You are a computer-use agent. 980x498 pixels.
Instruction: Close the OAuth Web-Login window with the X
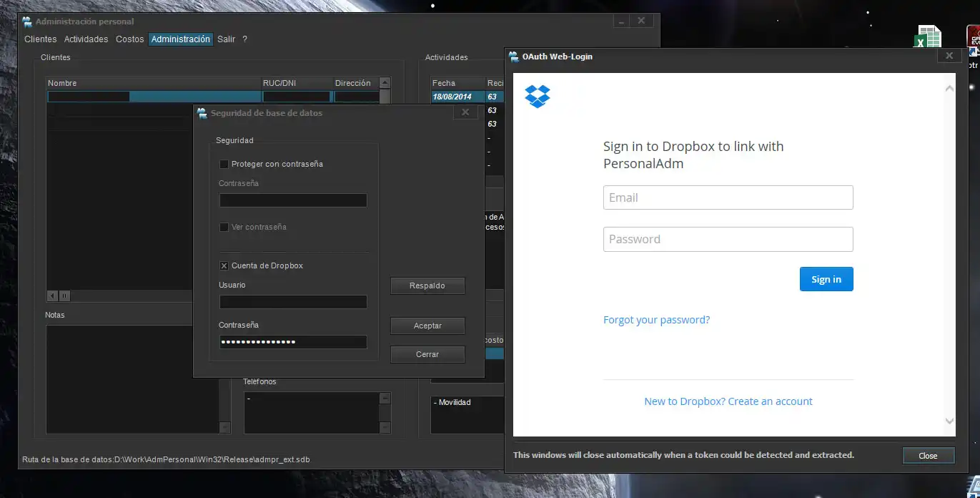pos(949,56)
